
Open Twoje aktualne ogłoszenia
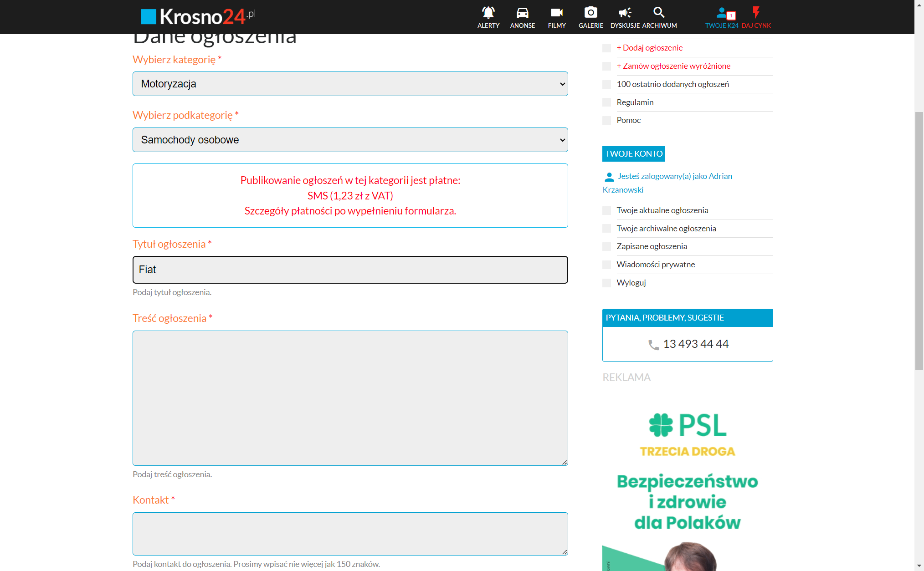(662, 210)
